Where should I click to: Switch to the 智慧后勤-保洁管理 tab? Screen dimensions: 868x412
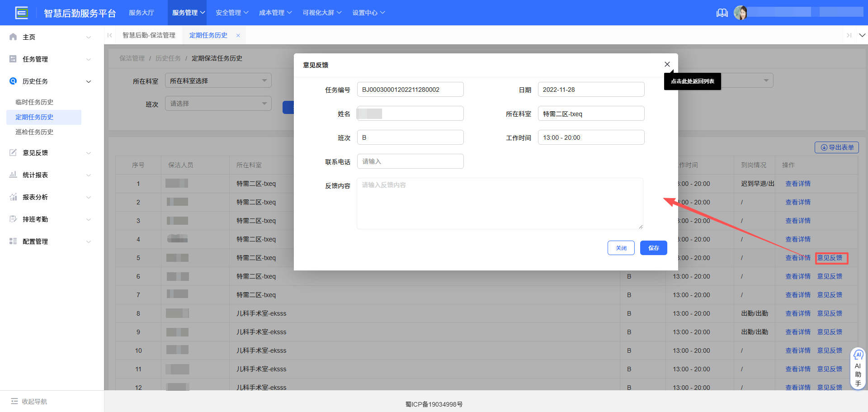tap(149, 35)
